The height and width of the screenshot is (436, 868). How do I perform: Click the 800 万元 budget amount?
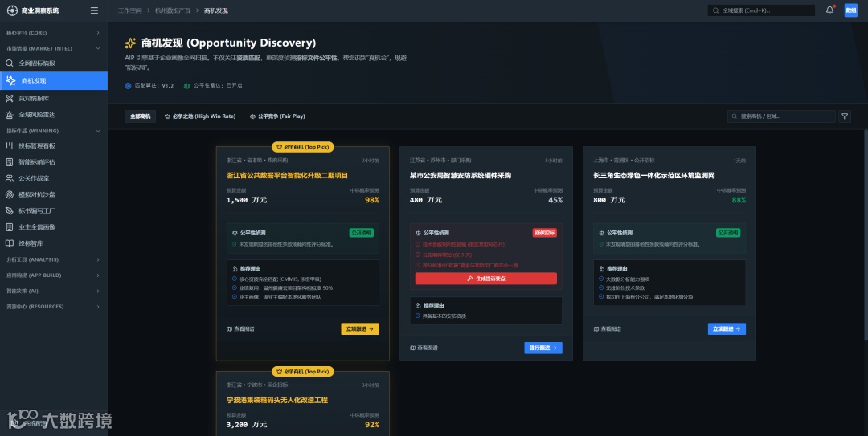[609, 200]
